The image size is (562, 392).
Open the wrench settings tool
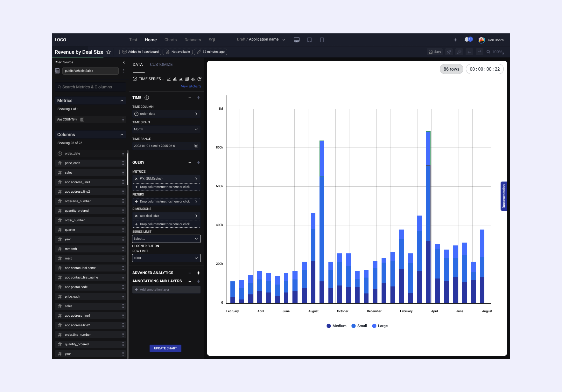point(459,52)
